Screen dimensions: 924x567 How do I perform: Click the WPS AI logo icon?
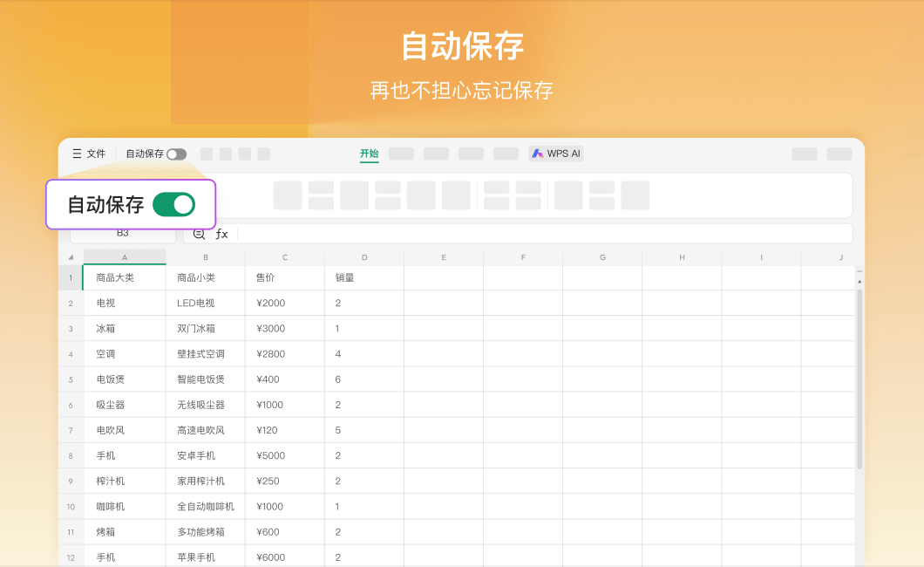click(x=538, y=153)
